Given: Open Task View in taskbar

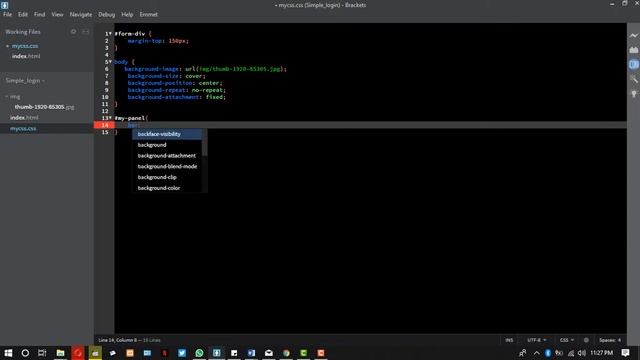Looking at the screenshot, I should tap(42, 353).
